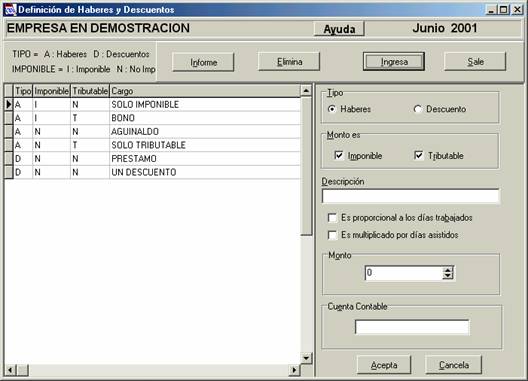The height and width of the screenshot is (381, 528).
Task: Click the row selector beside UN DESCUENTO
Action: point(9,172)
